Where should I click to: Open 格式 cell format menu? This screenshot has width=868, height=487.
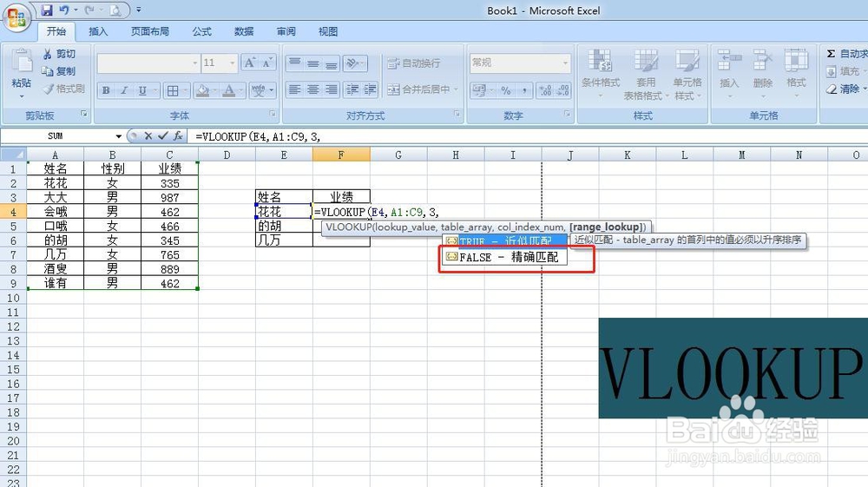coord(796,74)
